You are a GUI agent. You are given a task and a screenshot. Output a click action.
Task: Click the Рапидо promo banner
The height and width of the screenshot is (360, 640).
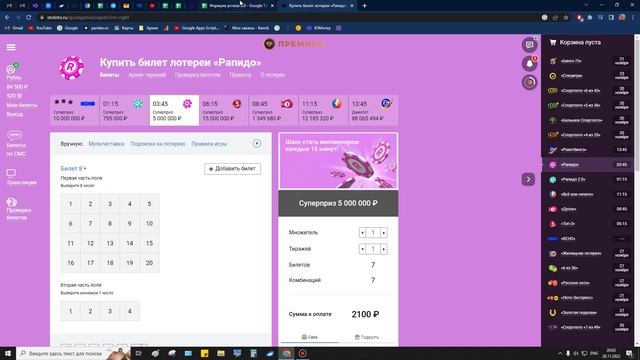[x=338, y=161]
